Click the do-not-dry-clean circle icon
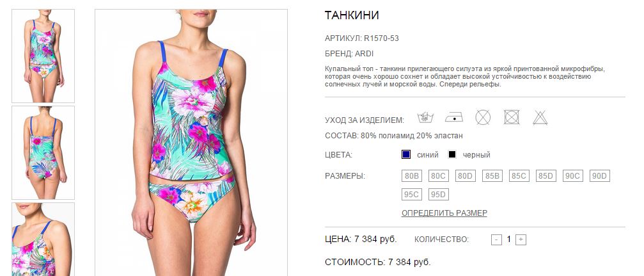Viewport: 644px width, 276px height. pos(483,118)
